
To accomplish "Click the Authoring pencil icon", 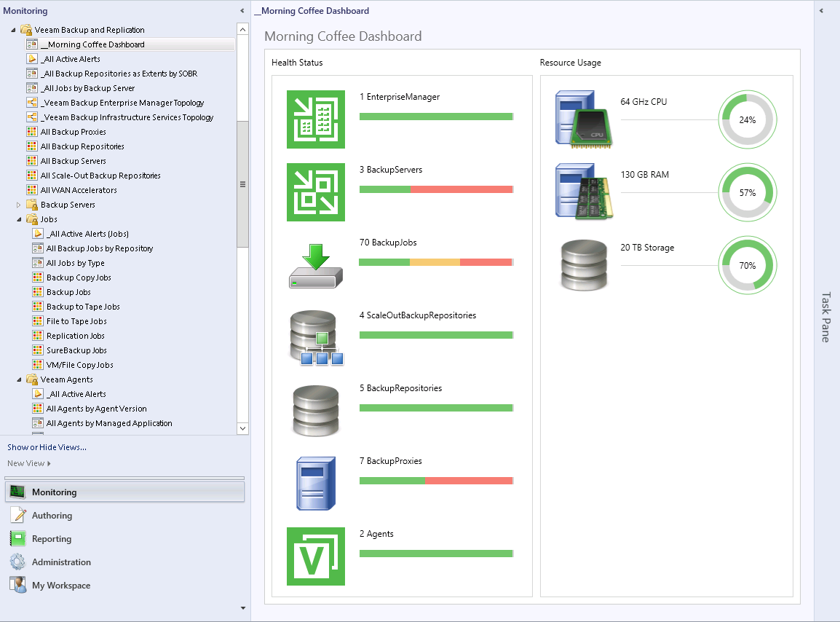I will coord(17,515).
